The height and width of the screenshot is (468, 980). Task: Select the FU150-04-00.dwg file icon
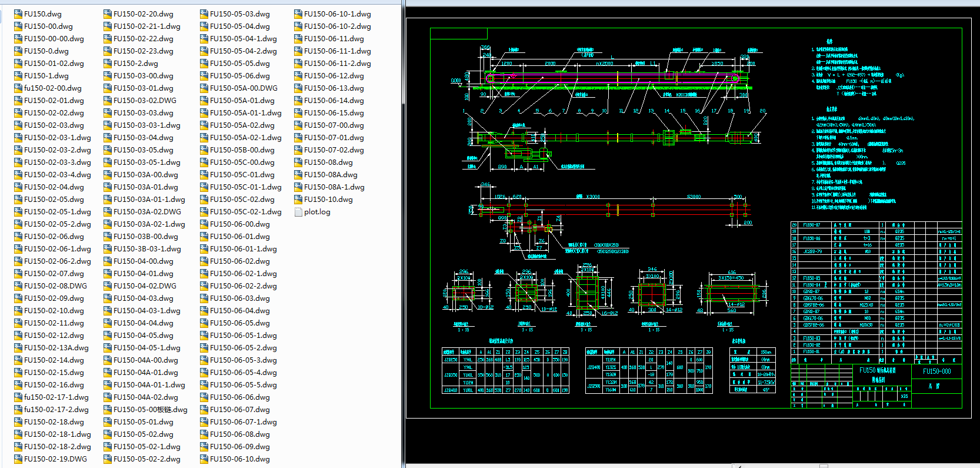tap(108, 261)
